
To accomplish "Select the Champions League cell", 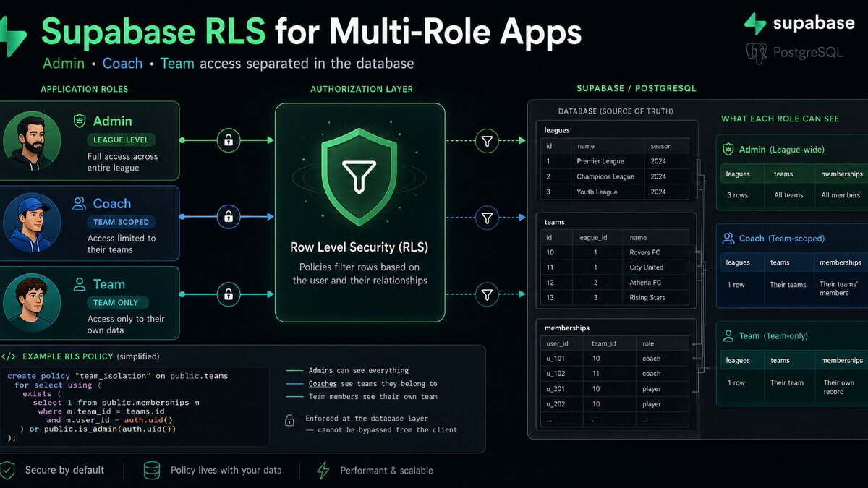I will (605, 176).
